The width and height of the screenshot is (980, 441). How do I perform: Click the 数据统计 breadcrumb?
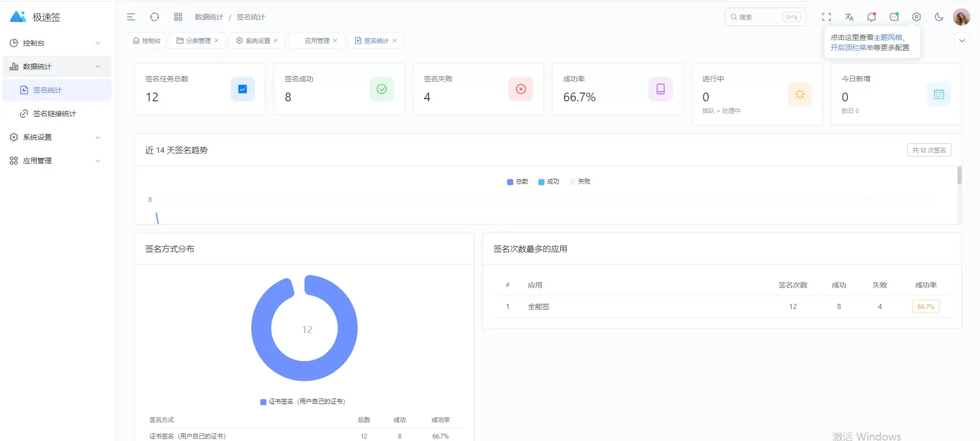209,17
